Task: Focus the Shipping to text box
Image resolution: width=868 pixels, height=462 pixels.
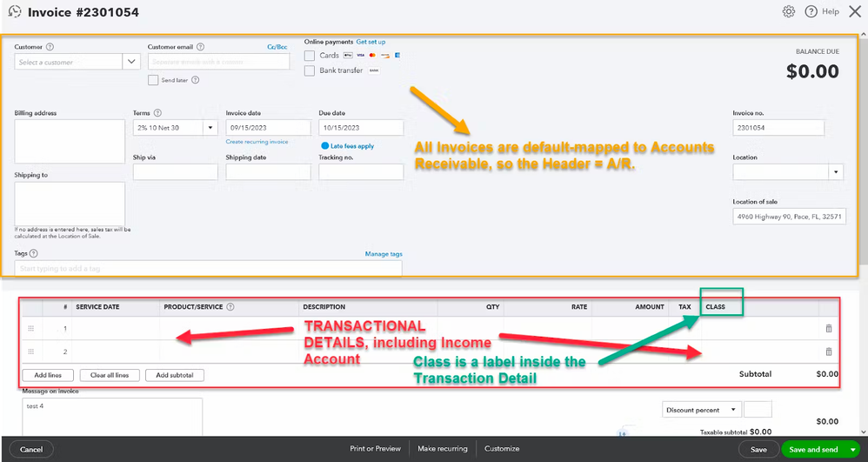Action: [70, 204]
